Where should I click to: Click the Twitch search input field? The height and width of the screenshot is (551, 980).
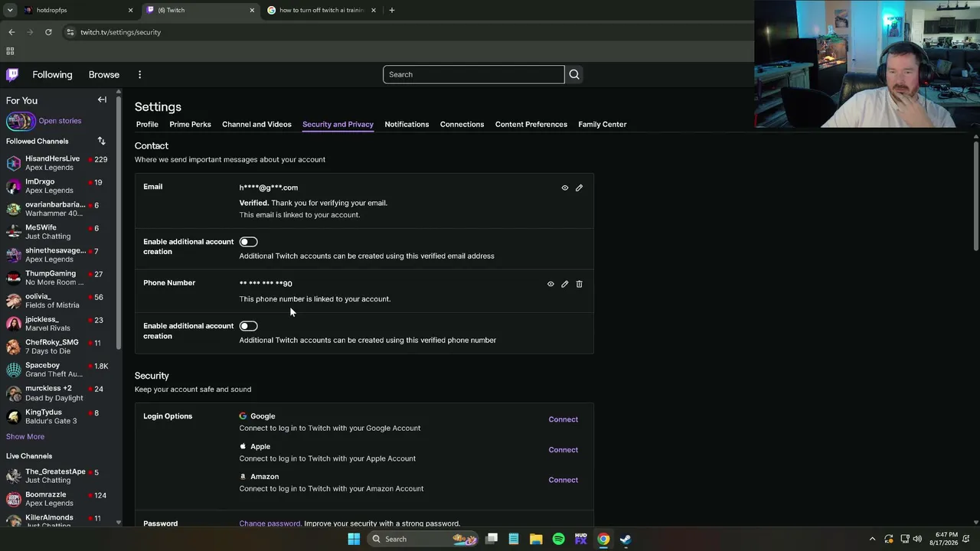tap(474, 74)
